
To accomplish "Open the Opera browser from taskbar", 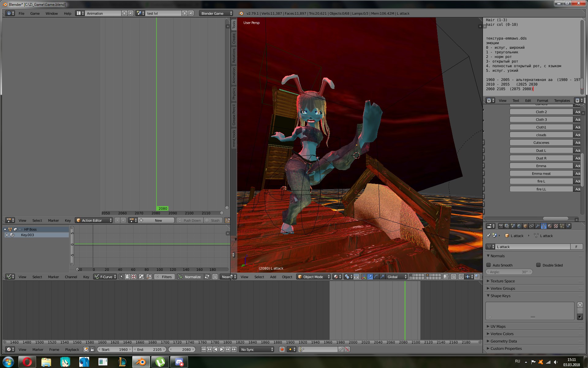I will point(27,362).
